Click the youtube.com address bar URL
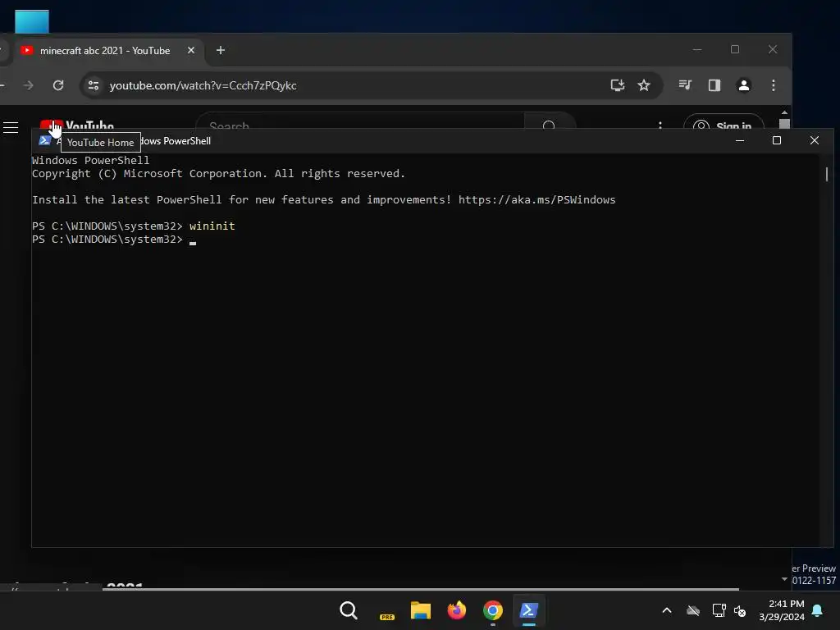Image resolution: width=840 pixels, height=630 pixels. [x=203, y=85]
